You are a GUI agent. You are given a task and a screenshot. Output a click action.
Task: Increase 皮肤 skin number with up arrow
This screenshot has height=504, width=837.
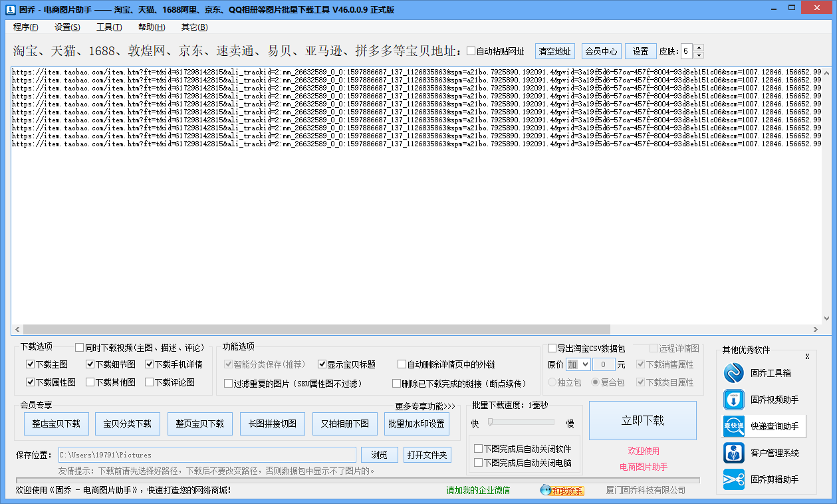pyautogui.click(x=698, y=47)
